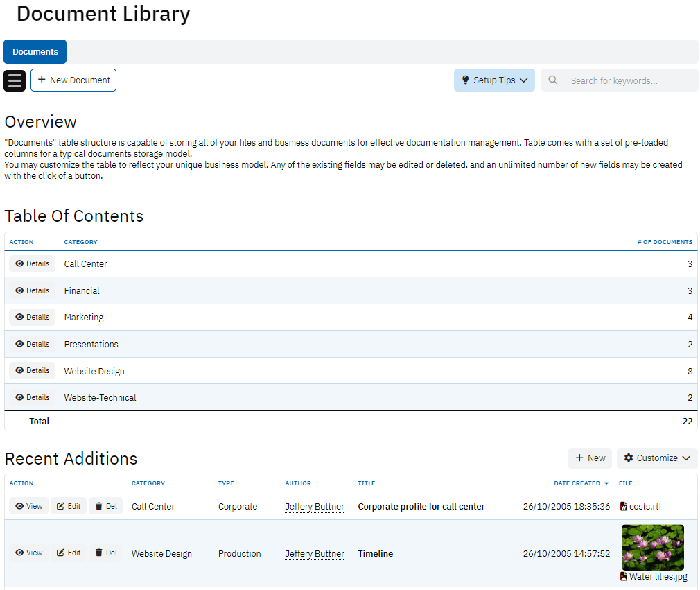View details for Marketing category
The width and height of the screenshot is (700, 590).
click(x=33, y=317)
